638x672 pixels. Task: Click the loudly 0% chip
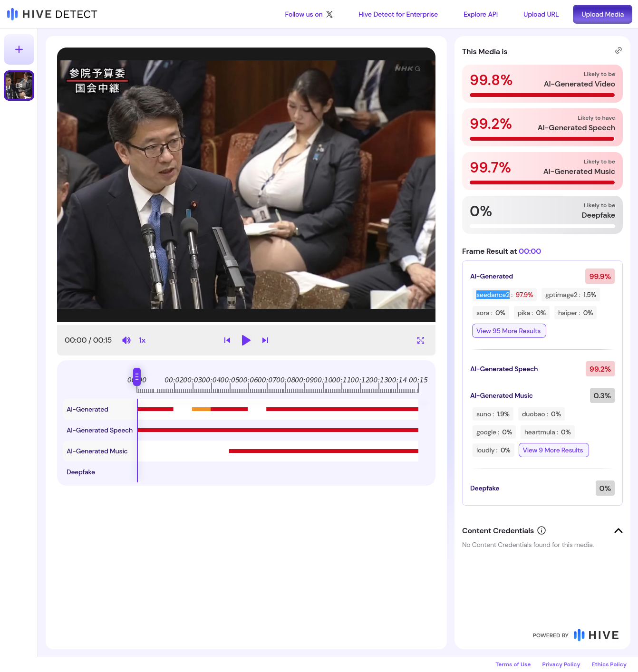coord(493,450)
